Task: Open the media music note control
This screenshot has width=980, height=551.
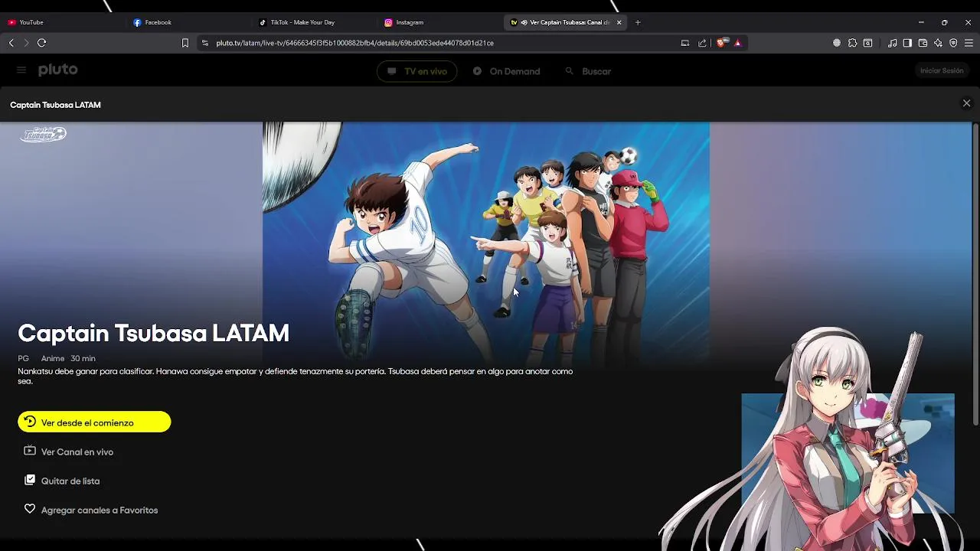Action: [x=892, y=43]
